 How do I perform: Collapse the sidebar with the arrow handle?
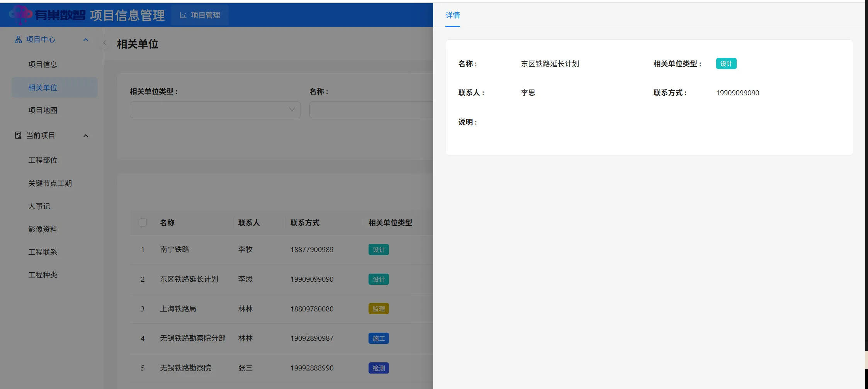[104, 43]
